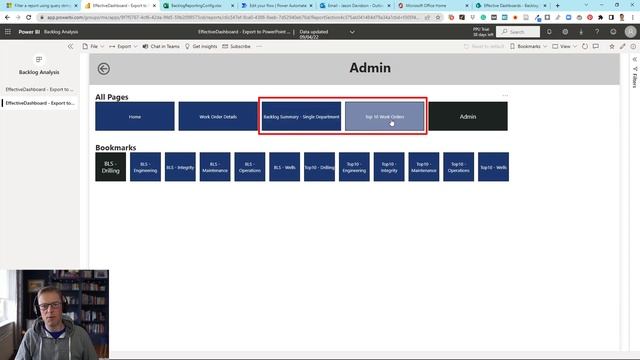Refresh the report visuals
The width and height of the screenshot is (640, 360).
[x=585, y=47]
